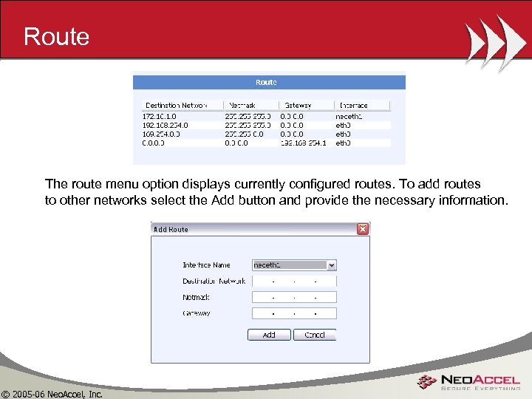Click the Gateway input field in Add Route
532x399 pixels.
click(294, 313)
